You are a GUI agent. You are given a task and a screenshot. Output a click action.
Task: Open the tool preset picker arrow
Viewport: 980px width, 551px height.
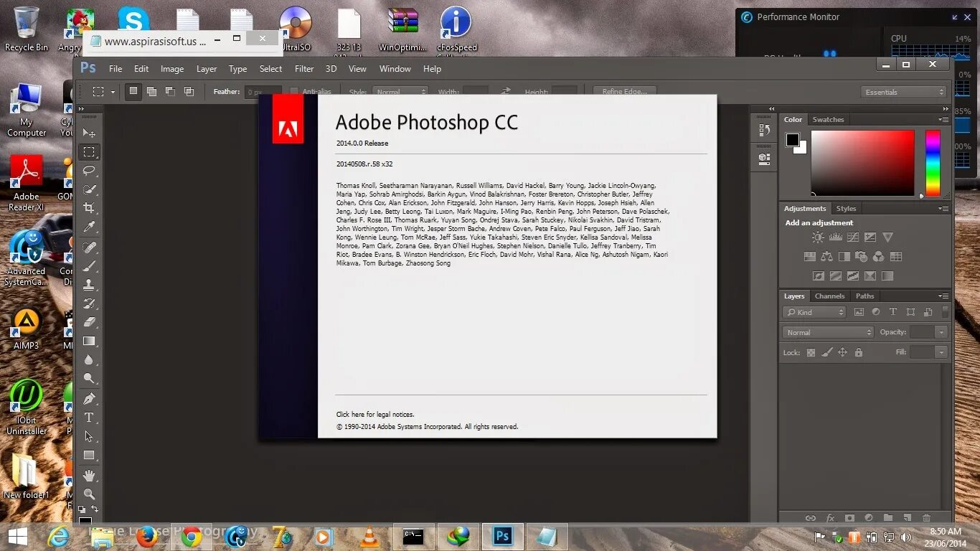pos(113,92)
